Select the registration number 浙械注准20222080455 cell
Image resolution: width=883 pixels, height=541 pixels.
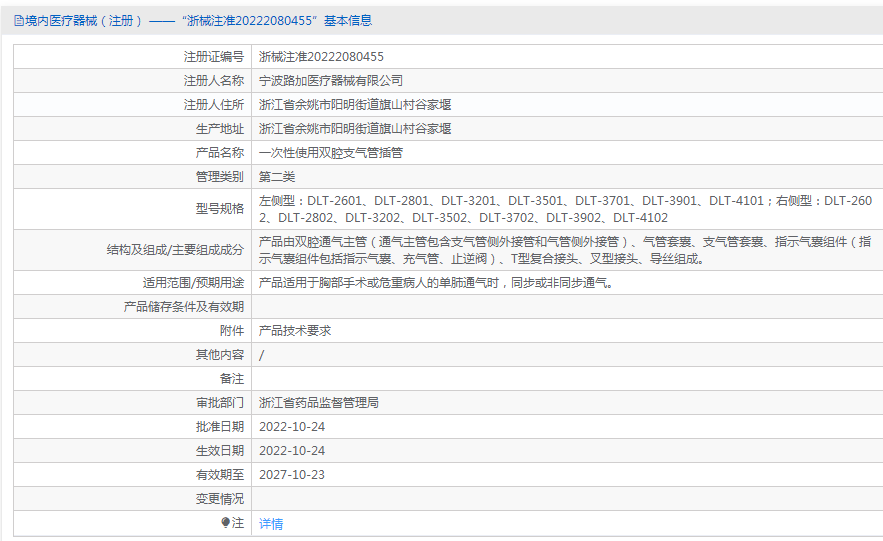(321, 57)
